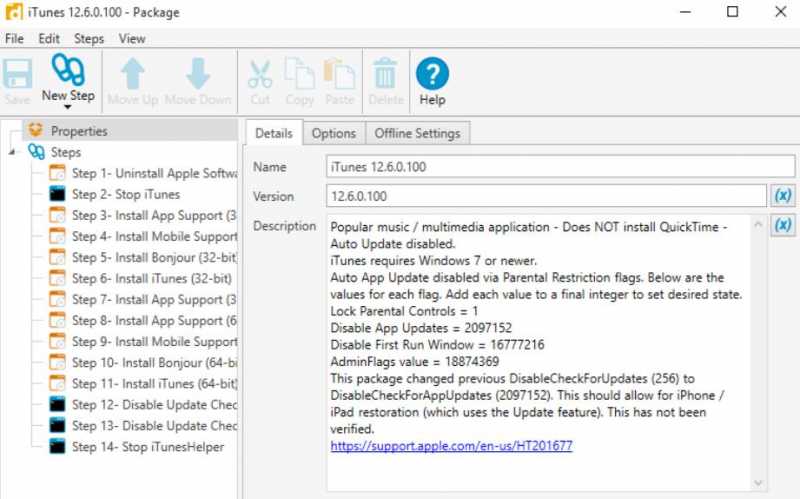Click the Paste clipboard icon
This screenshot has width=800, height=499.
point(339,74)
